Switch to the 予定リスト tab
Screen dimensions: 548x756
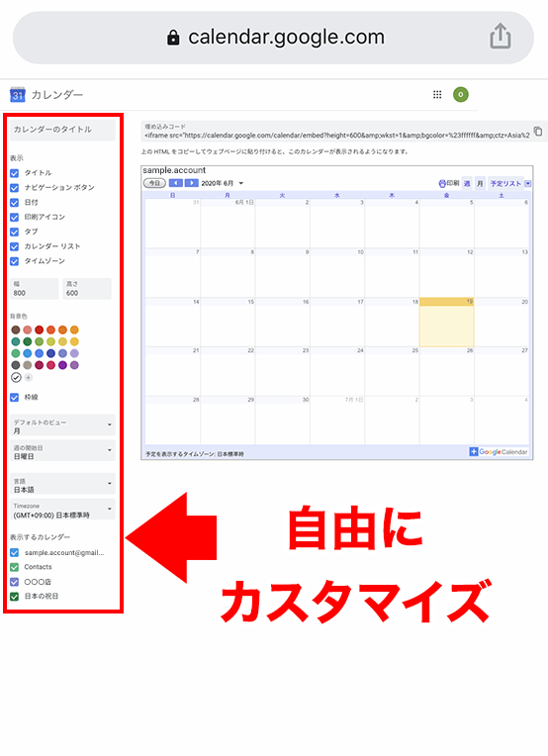point(505,183)
